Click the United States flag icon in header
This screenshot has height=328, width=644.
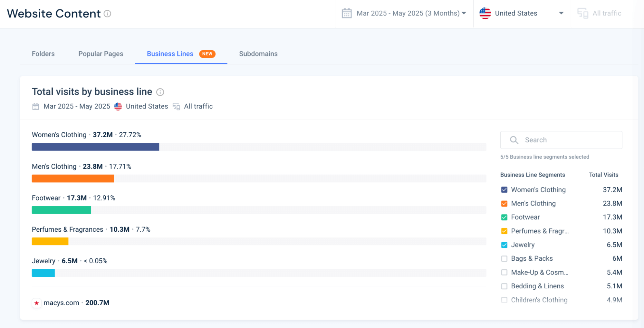485,14
